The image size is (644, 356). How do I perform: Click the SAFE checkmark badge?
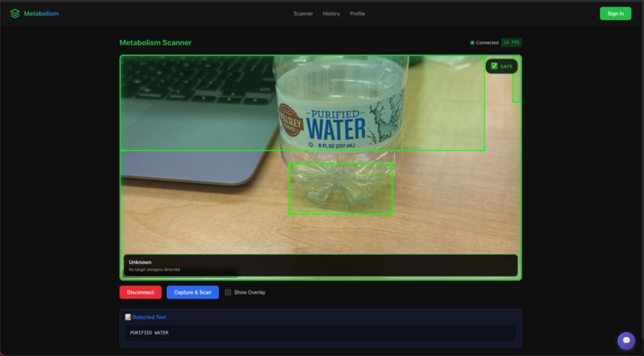pos(502,66)
